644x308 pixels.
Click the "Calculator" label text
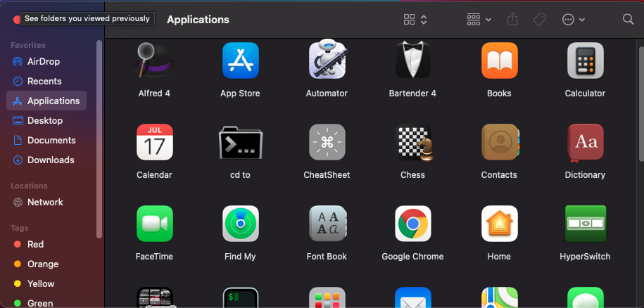(x=585, y=94)
